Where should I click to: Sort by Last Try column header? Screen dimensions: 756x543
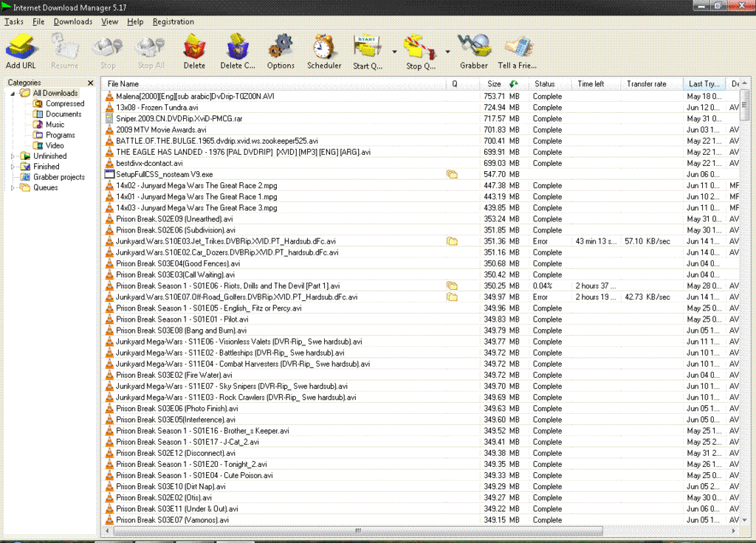[x=704, y=84]
